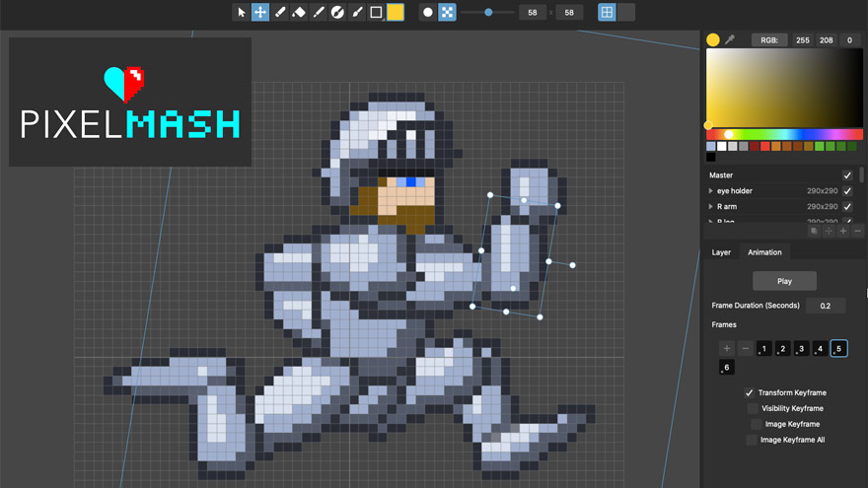Toggle the grid view button
Viewport: 868px width, 488px height.
607,12
